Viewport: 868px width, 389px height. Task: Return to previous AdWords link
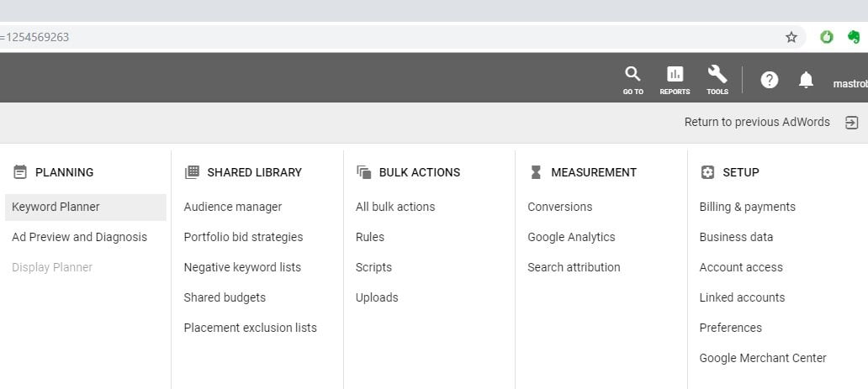pos(757,122)
